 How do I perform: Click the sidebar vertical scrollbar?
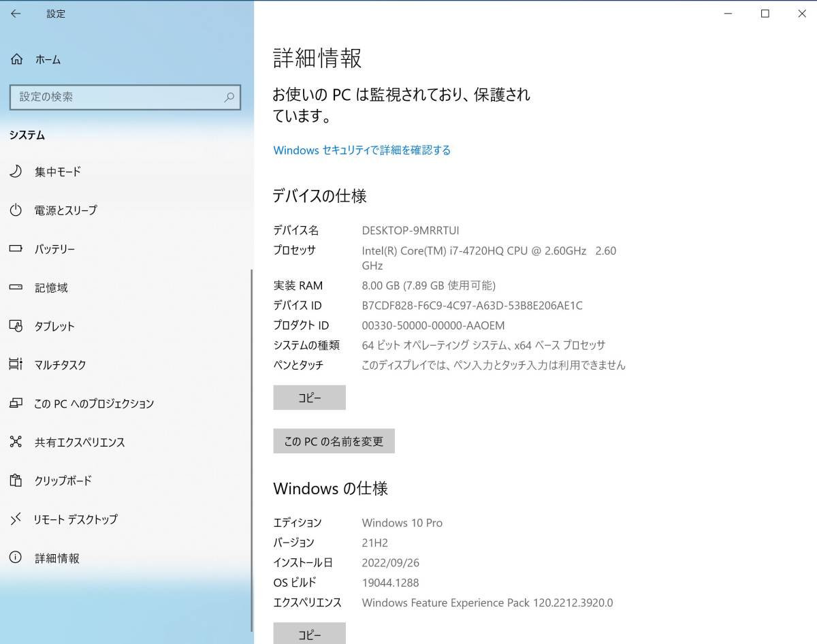tap(252, 449)
